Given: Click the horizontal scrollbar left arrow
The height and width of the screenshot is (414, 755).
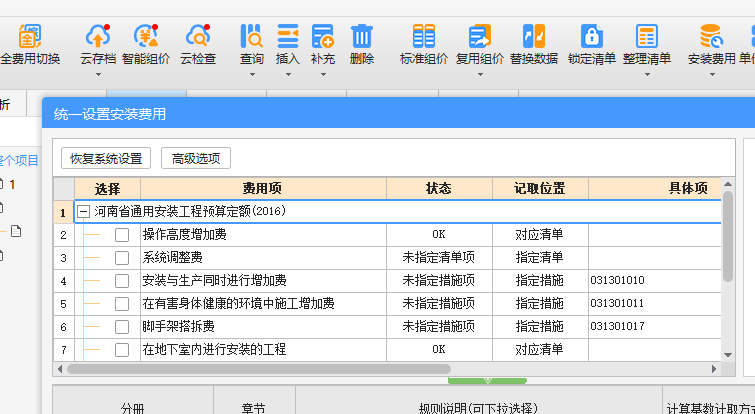Looking at the screenshot, I should click(x=60, y=369).
